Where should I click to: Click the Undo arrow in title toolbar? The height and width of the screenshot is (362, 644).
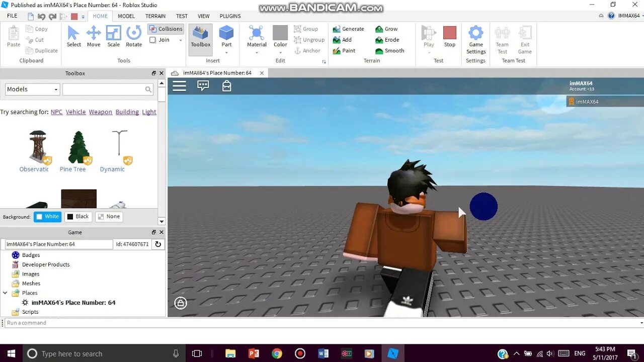tap(41, 17)
